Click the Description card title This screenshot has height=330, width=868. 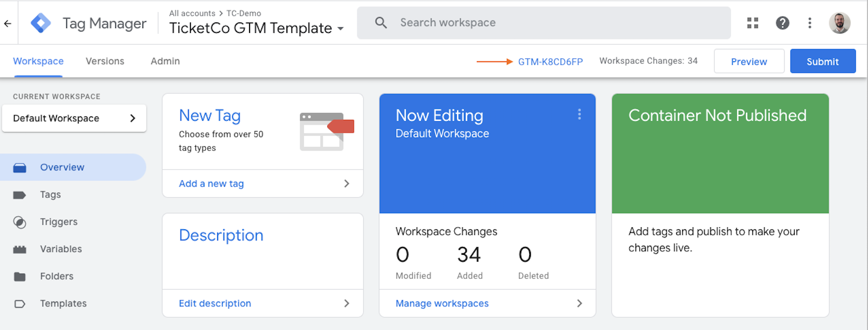pyautogui.click(x=221, y=235)
